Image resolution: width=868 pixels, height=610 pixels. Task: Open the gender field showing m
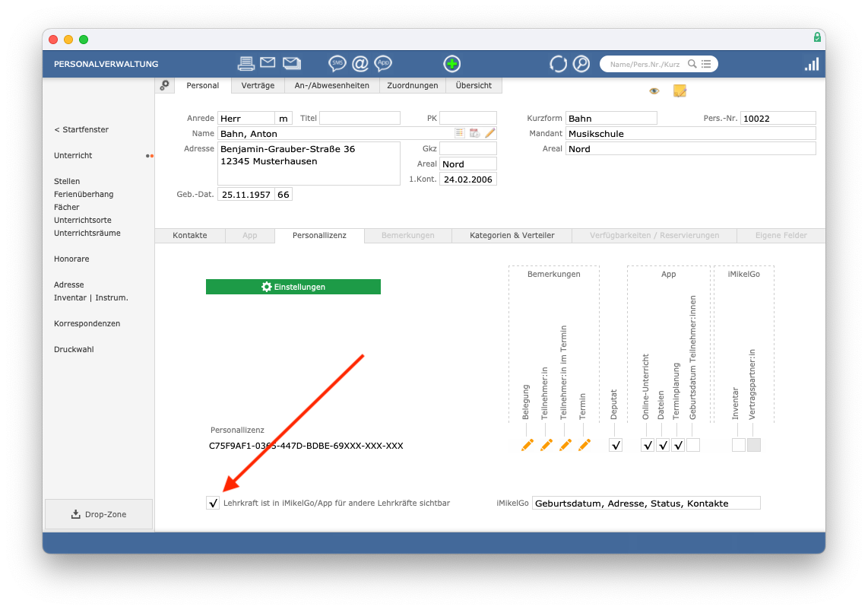click(284, 118)
